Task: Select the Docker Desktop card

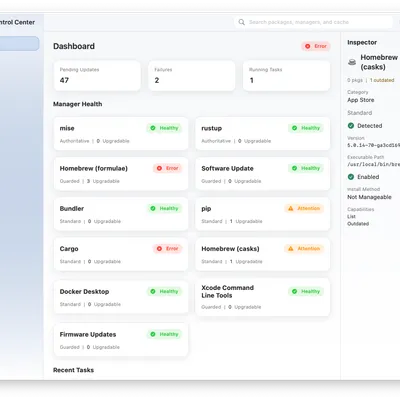Action: (x=121, y=297)
